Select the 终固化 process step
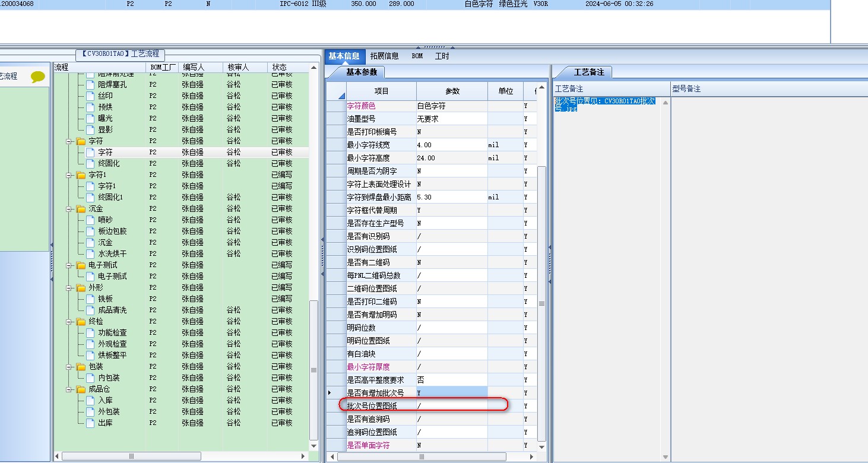 [109, 164]
